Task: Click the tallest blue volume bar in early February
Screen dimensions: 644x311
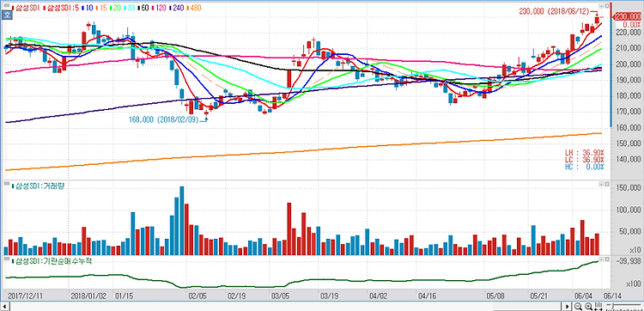Action: pyautogui.click(x=181, y=221)
